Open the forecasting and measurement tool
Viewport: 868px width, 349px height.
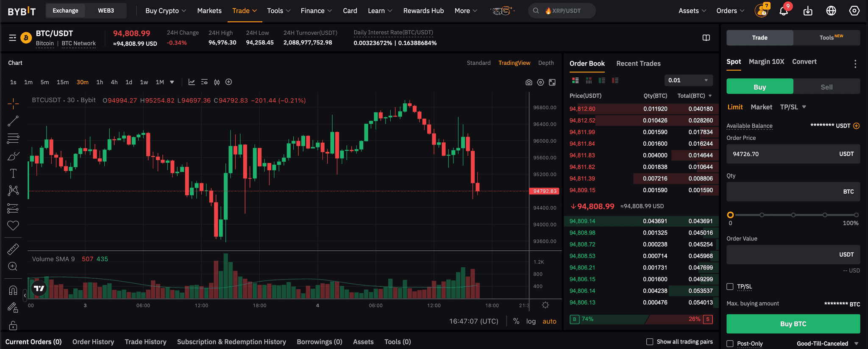pos(13,208)
